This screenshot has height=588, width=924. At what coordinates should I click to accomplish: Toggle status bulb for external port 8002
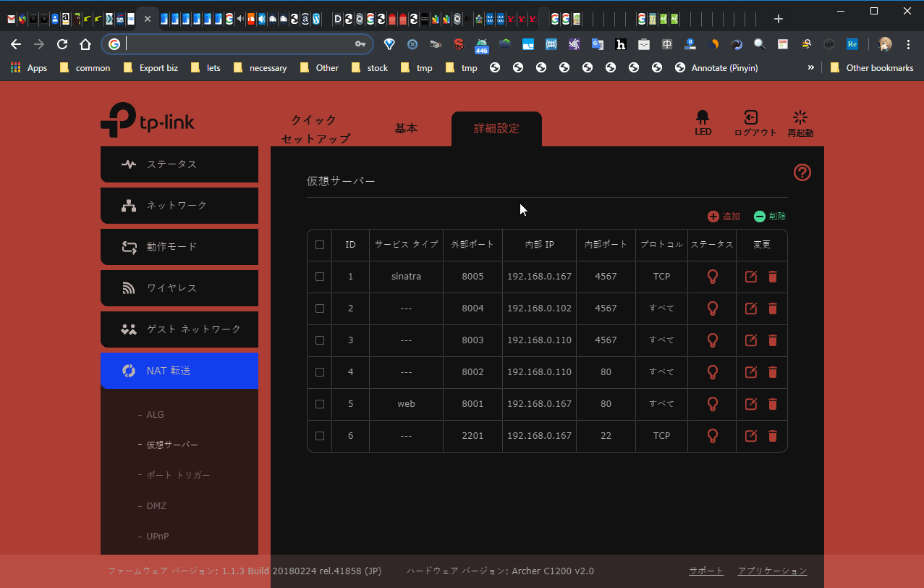pyautogui.click(x=712, y=372)
